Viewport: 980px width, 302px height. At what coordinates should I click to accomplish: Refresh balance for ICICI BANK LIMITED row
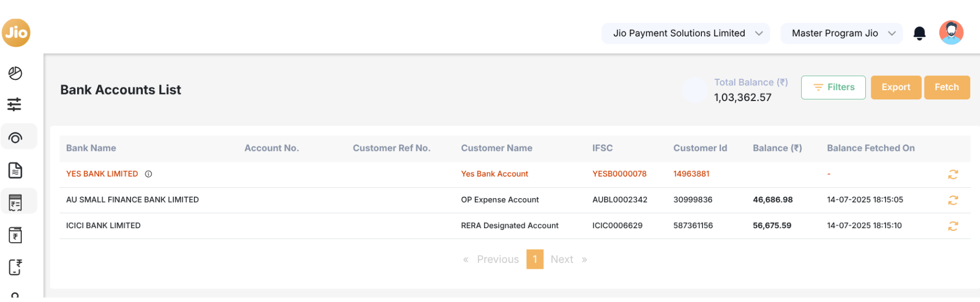(x=953, y=226)
